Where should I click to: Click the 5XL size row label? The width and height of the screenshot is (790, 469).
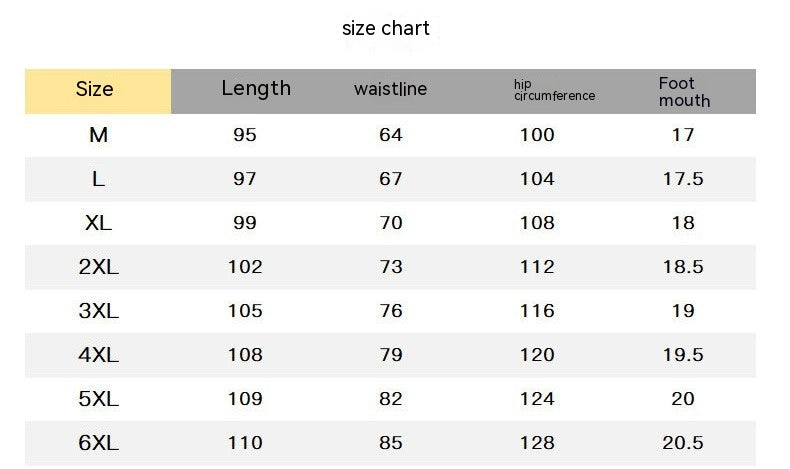coord(98,399)
